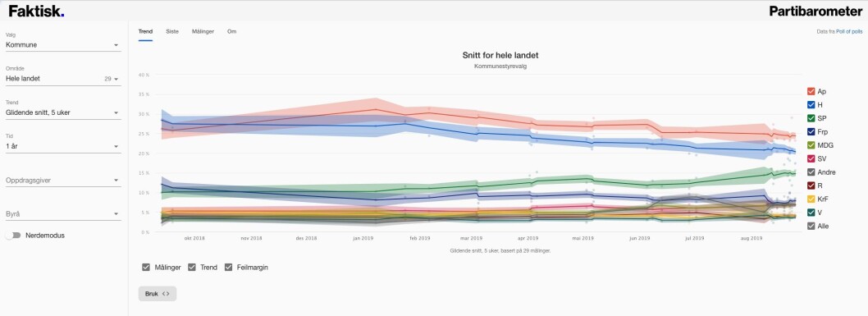Expand the Trend dropdown Glidende snitt
Viewport: 868px width, 316px height.
click(x=63, y=112)
